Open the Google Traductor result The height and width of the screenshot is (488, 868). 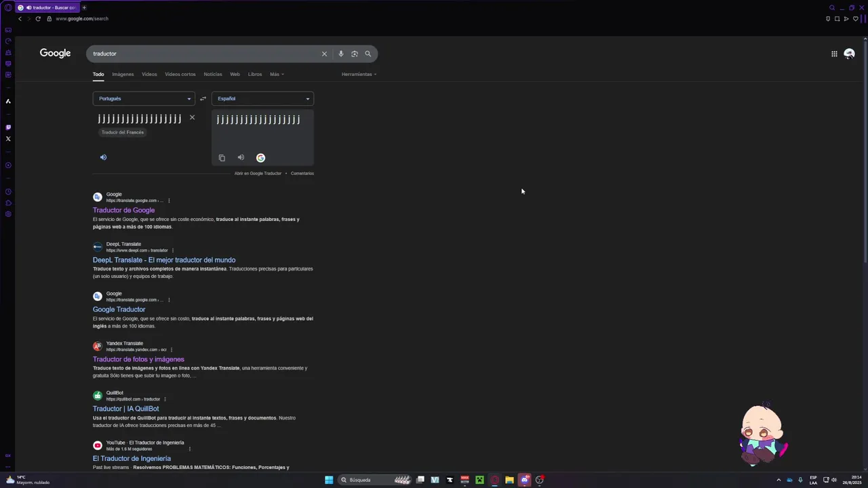coord(119,309)
